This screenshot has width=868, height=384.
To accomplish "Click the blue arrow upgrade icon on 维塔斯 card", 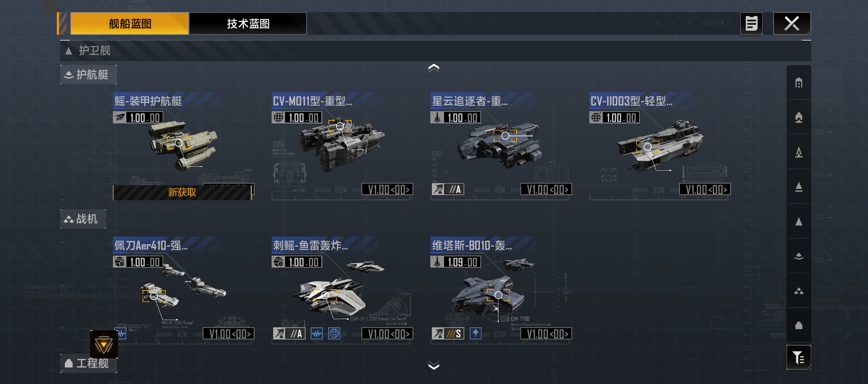I will (476, 333).
